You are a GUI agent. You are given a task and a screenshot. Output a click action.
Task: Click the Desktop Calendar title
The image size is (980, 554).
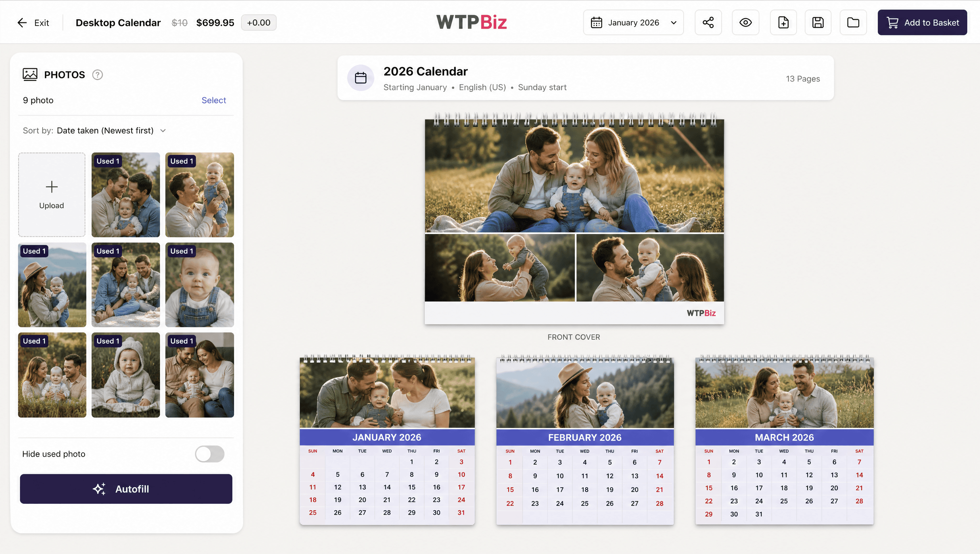point(118,23)
